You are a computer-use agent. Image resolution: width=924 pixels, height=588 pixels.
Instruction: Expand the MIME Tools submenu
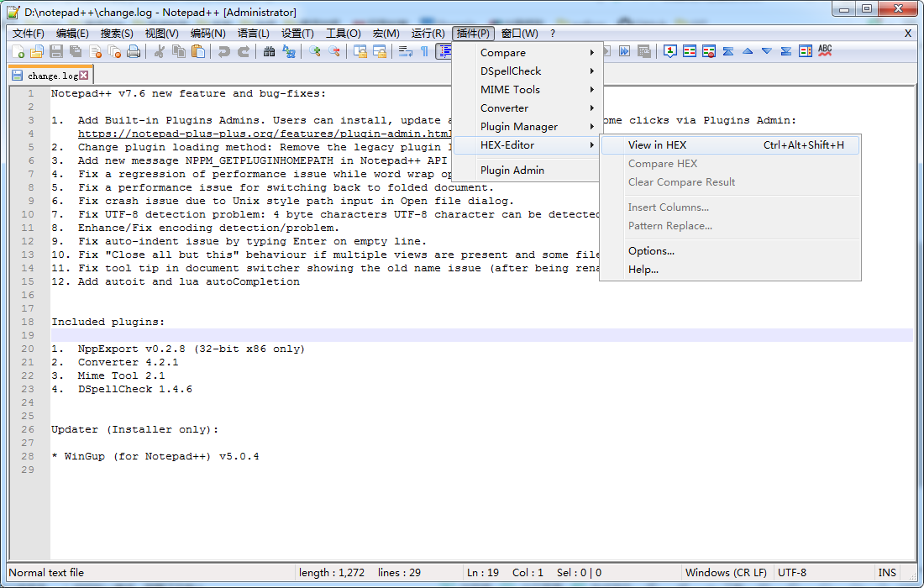tap(528, 90)
